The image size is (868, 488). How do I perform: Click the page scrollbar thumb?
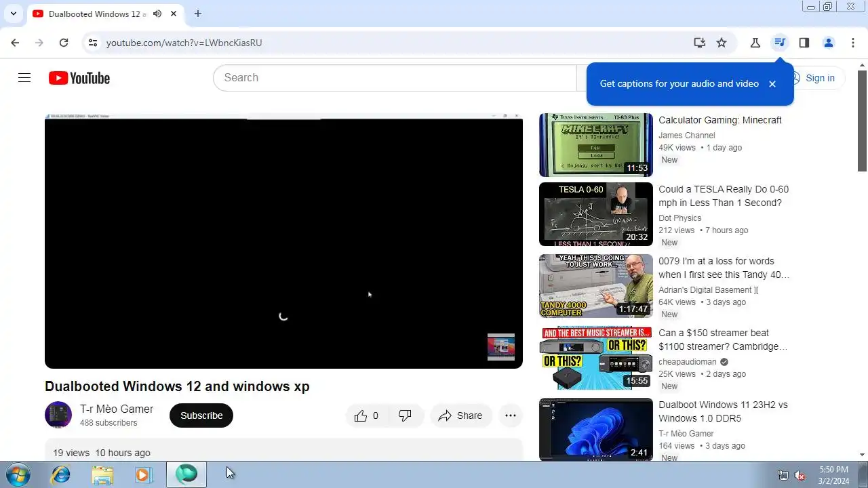point(862,120)
